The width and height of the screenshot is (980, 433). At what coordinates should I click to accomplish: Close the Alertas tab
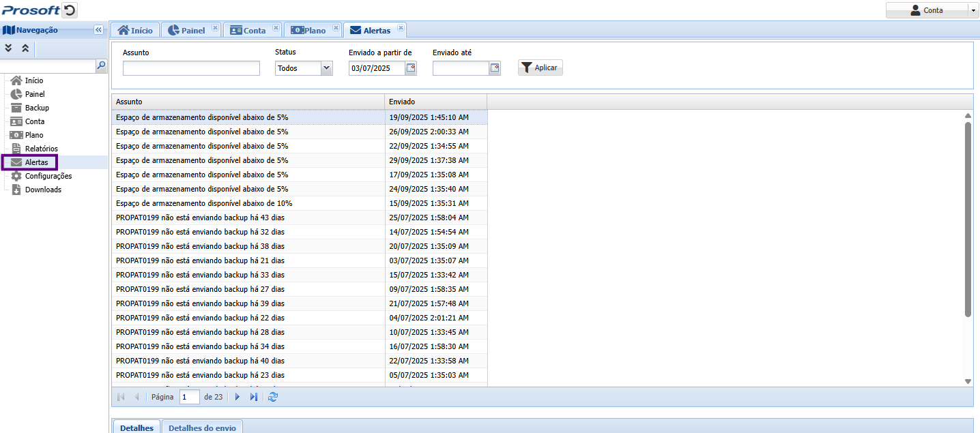(x=401, y=28)
